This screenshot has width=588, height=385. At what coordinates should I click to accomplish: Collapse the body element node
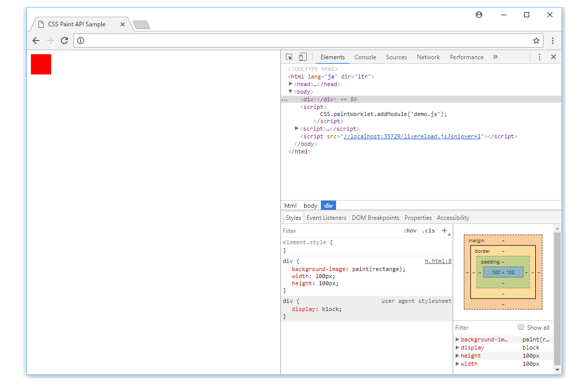coord(290,92)
